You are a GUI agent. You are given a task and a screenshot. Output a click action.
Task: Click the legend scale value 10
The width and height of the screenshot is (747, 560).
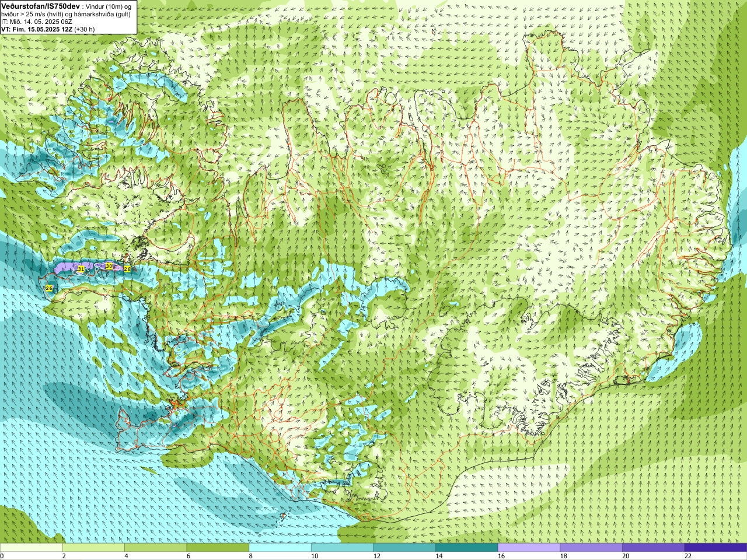tap(315, 556)
